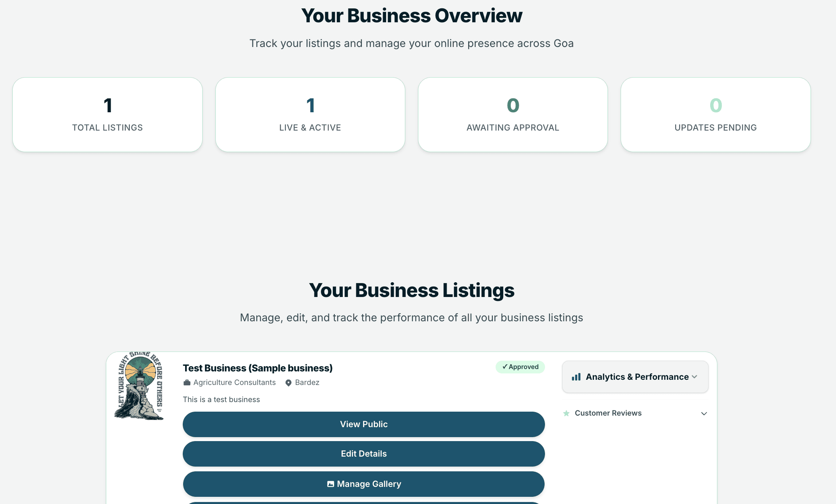
Task: Click the briefcase icon next to Agriculture Consultants
Action: tap(187, 383)
